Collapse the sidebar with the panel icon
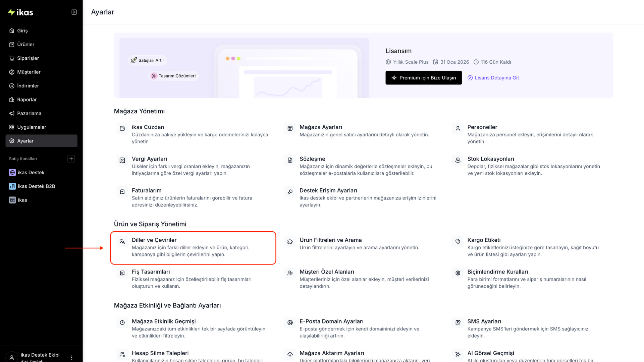The height and width of the screenshot is (362, 644). [x=74, y=12]
